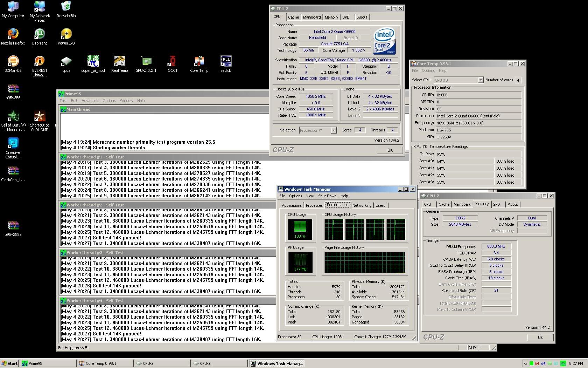The image size is (588, 368).
Task: Click the DRAM Frequency 600.0 MHz field
Action: click(496, 246)
